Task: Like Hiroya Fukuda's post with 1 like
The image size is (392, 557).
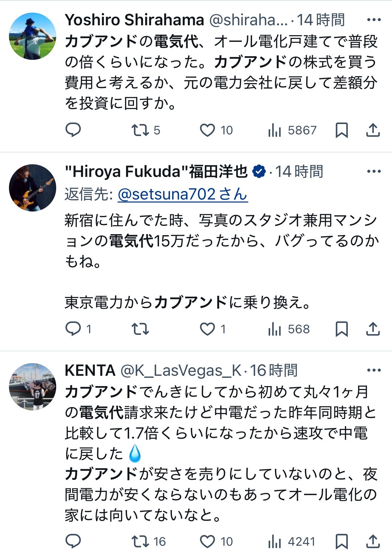Action: 213,329
